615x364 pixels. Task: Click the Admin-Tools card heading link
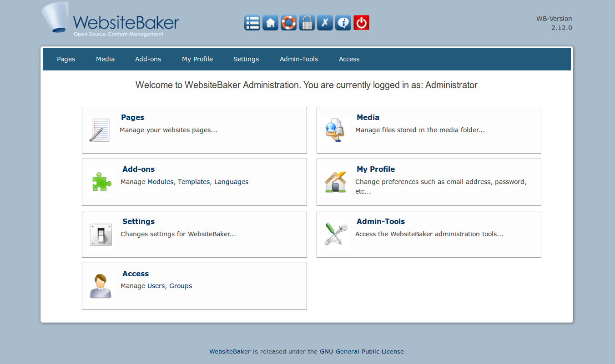point(381,221)
